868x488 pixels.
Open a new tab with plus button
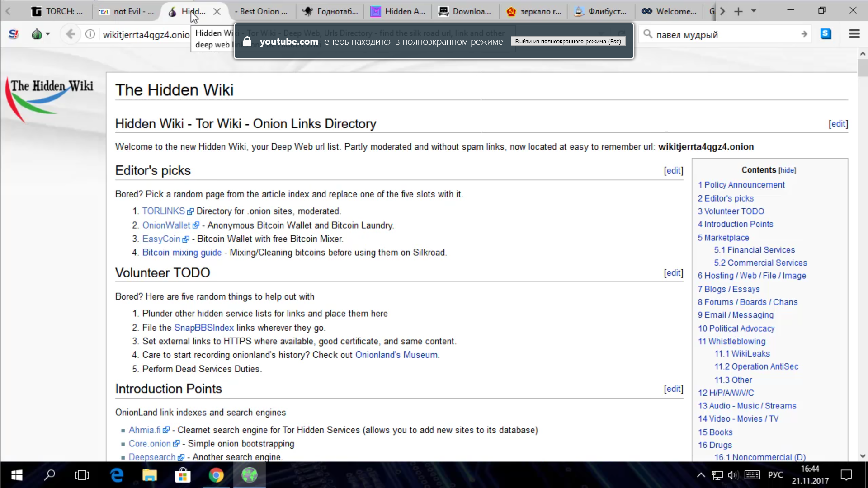[738, 11]
